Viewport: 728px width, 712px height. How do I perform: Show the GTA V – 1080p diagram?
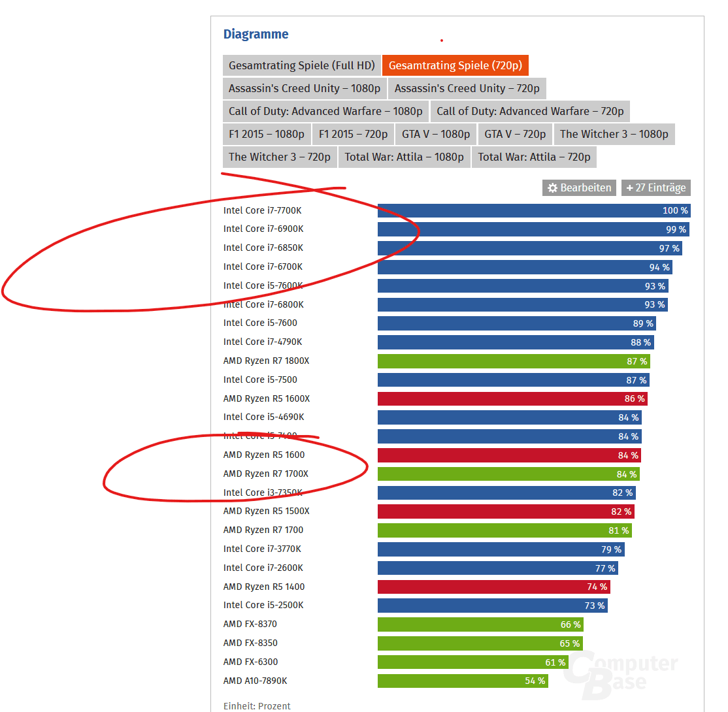pyautogui.click(x=435, y=134)
